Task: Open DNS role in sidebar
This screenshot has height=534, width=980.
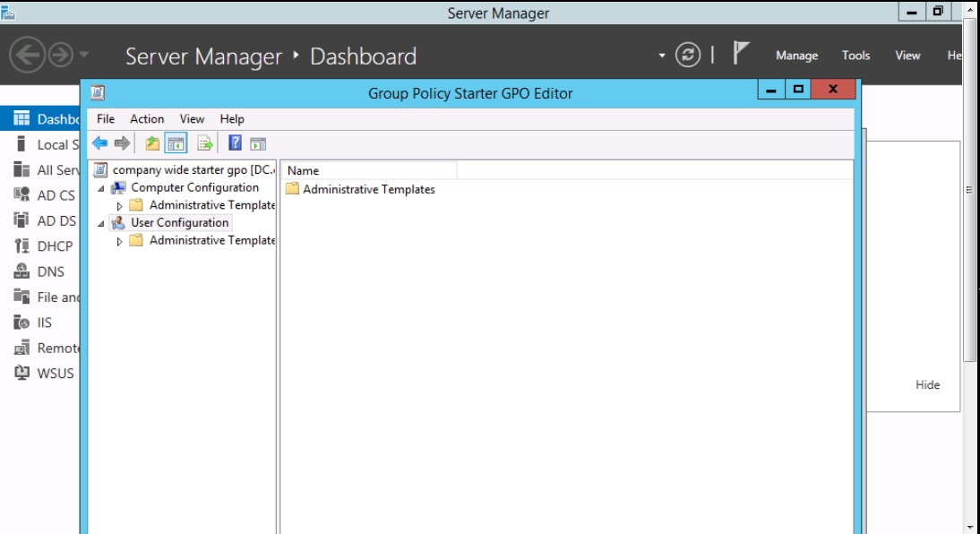Action: coord(40,271)
